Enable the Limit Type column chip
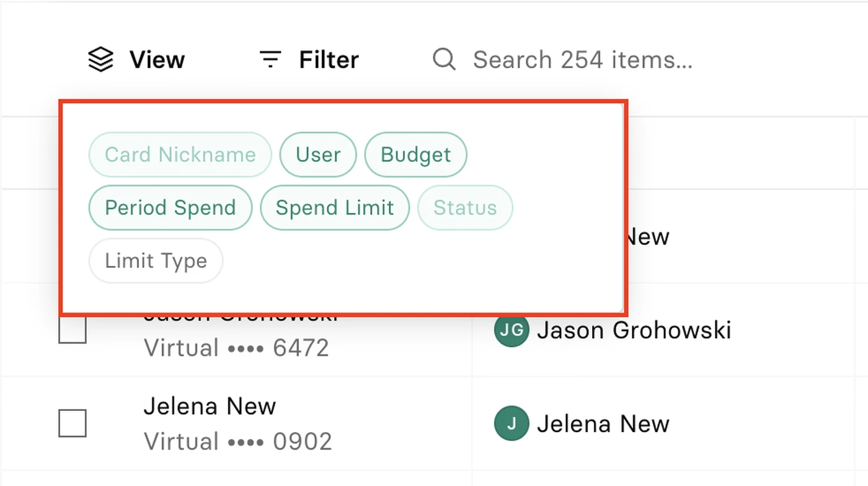 [x=156, y=261]
